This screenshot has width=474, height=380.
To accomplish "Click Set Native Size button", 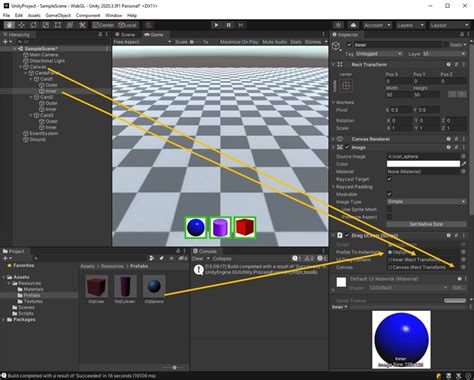I will (426, 224).
